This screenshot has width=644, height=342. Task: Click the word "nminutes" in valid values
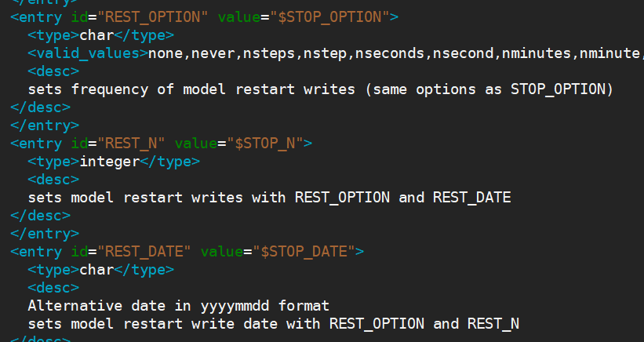pyautogui.click(x=536, y=53)
